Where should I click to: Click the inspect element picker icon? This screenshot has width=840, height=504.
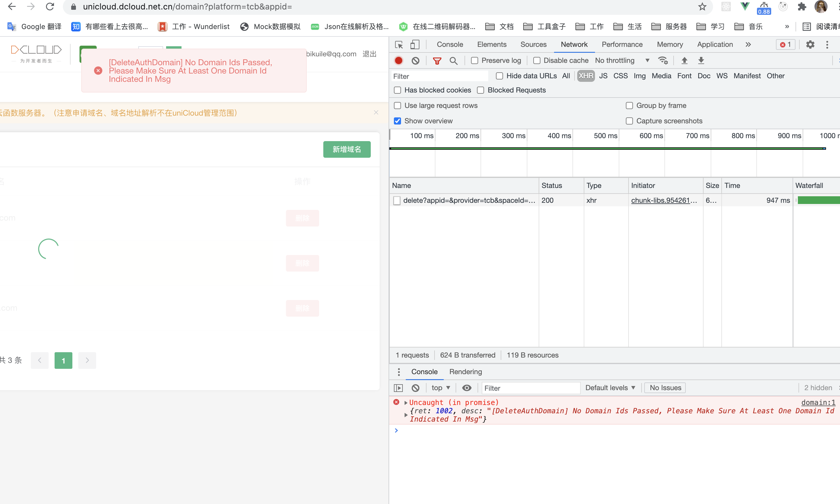[x=399, y=44]
